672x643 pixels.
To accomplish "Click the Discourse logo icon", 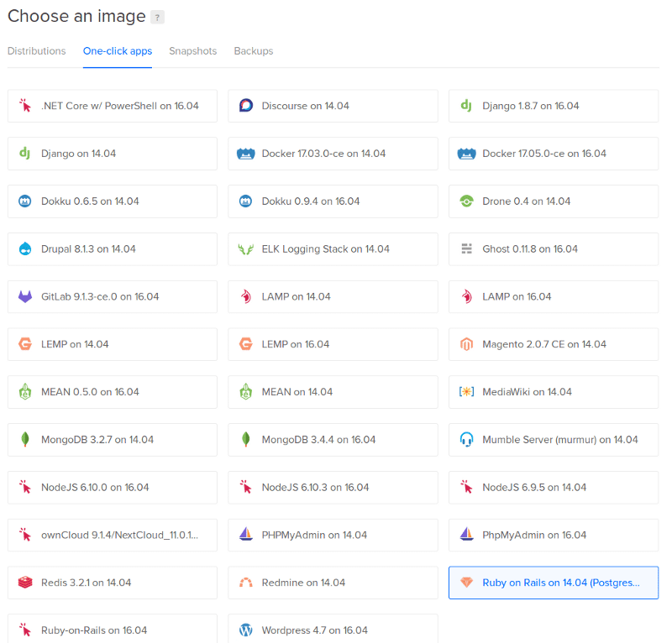I will click(x=246, y=106).
